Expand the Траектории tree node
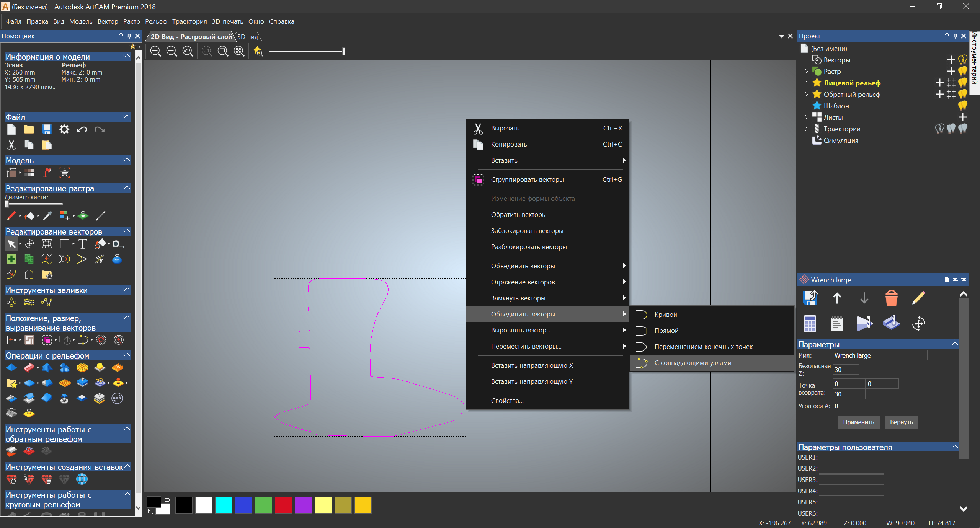The height and width of the screenshot is (528, 980). coord(806,129)
